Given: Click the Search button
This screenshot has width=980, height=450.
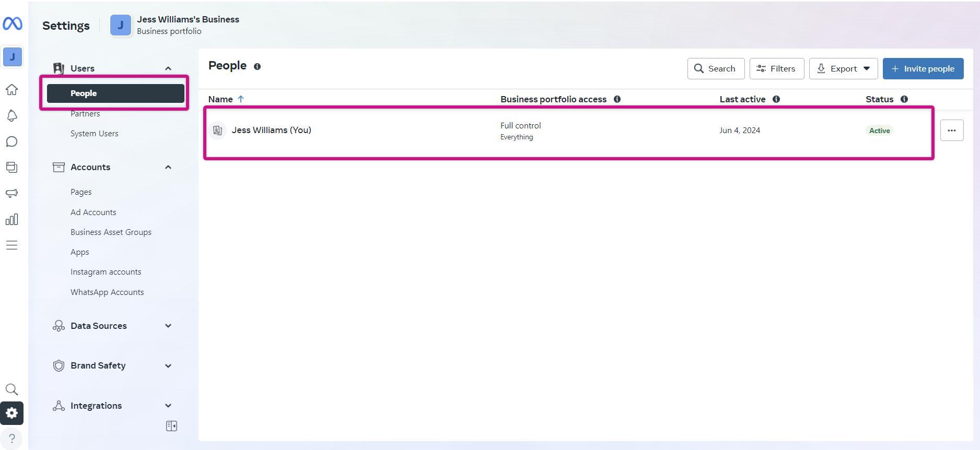Looking at the screenshot, I should point(716,69).
